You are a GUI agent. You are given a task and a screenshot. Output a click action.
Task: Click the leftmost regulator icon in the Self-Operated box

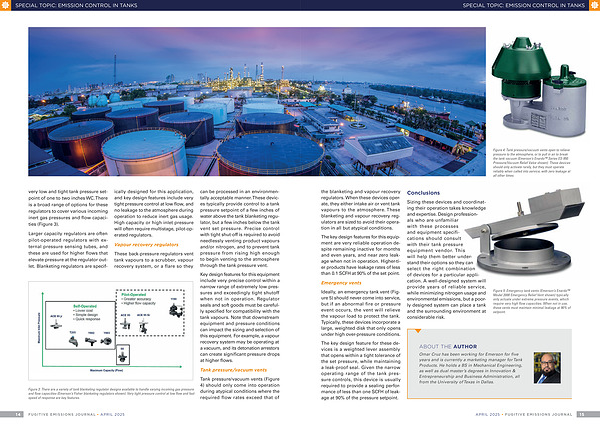[56, 324]
